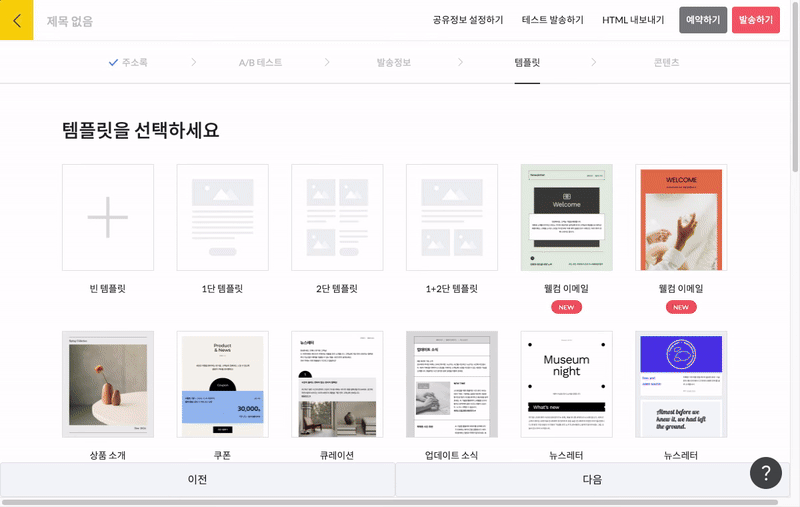Click the yellow back arrow icon

pyautogui.click(x=17, y=19)
